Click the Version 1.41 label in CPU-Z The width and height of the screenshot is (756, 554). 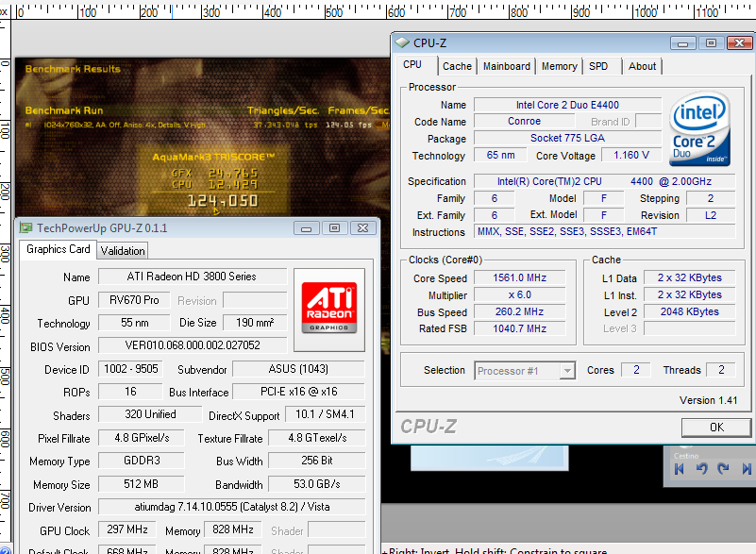click(708, 400)
